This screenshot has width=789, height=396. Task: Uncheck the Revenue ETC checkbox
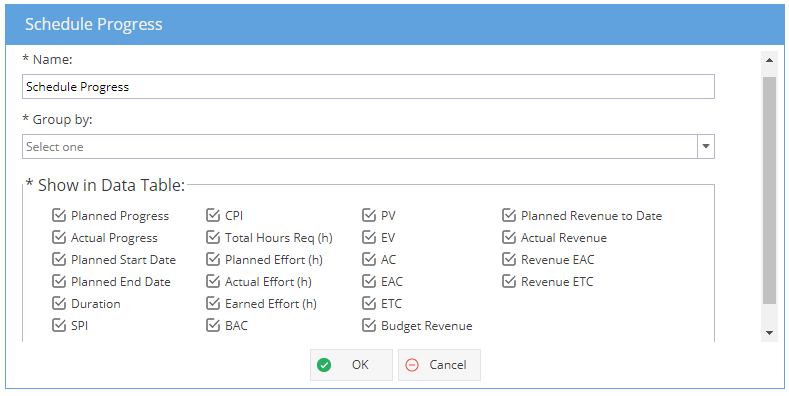tap(509, 281)
